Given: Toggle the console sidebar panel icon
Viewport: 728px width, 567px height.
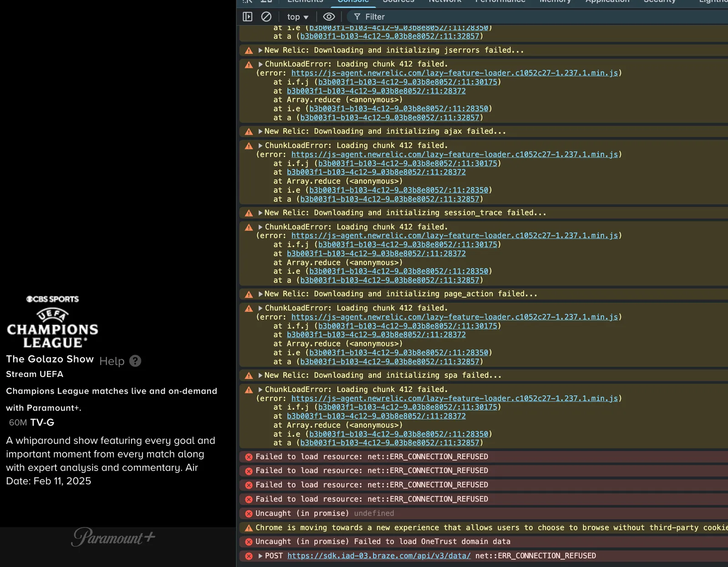Looking at the screenshot, I should (248, 17).
